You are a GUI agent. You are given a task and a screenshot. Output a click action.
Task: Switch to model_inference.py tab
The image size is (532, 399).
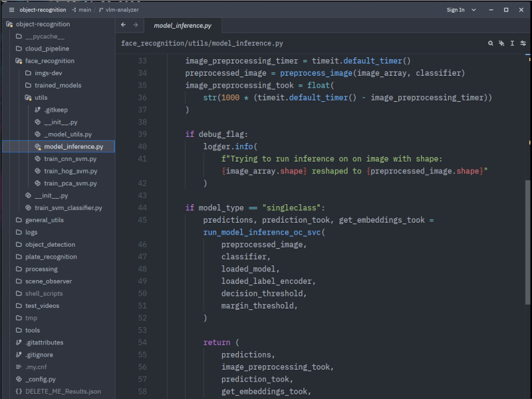click(x=182, y=26)
